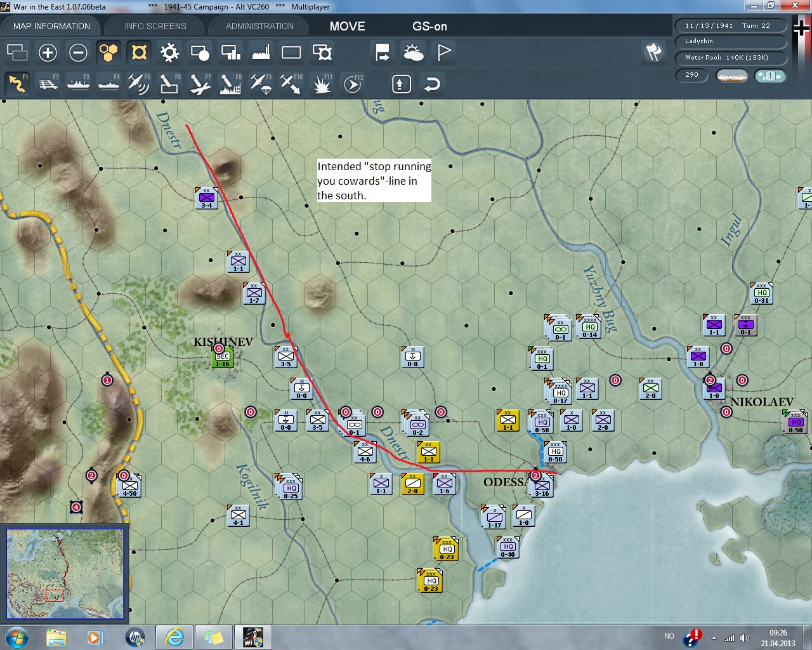Select Air transfer mode F10 icon
This screenshot has height=650, width=812.
coord(291,84)
